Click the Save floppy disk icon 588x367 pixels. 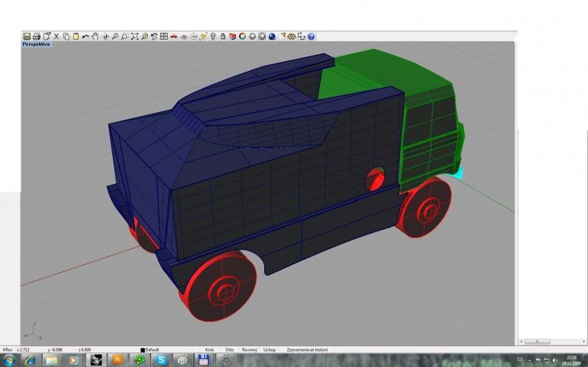coord(27,37)
